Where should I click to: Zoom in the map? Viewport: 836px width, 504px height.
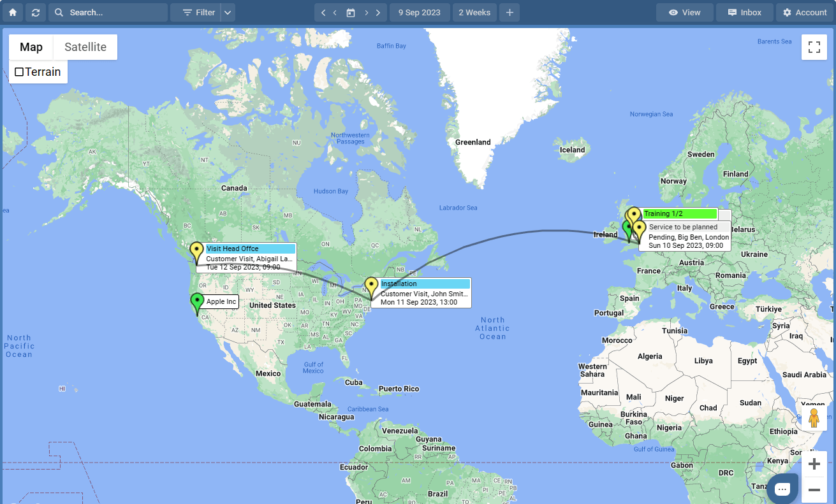click(x=814, y=464)
